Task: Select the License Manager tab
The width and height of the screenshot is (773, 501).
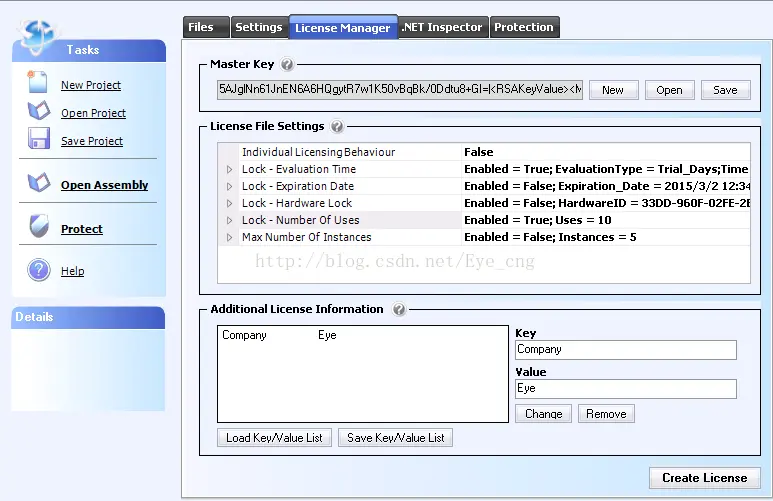Action: [x=343, y=27]
